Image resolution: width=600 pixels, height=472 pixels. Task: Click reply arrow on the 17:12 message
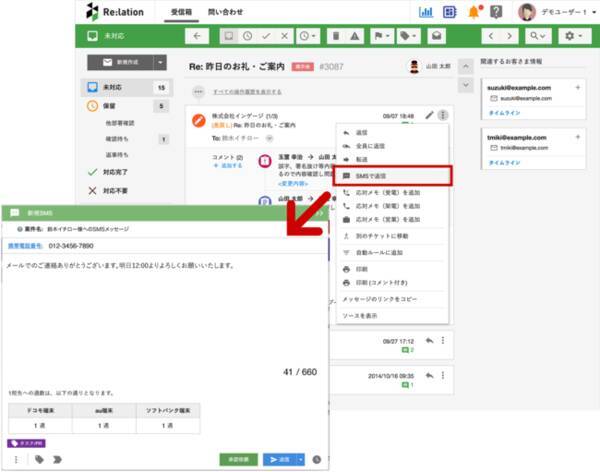[429, 340]
